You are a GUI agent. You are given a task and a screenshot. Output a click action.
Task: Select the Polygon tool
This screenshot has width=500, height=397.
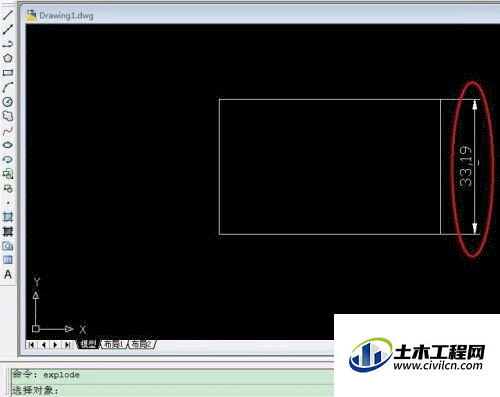point(8,58)
